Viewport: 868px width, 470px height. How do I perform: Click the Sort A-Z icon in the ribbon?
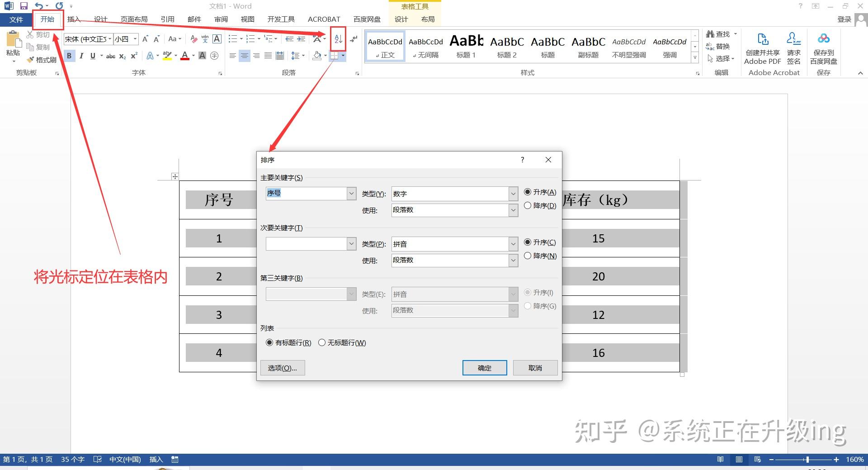click(x=338, y=39)
